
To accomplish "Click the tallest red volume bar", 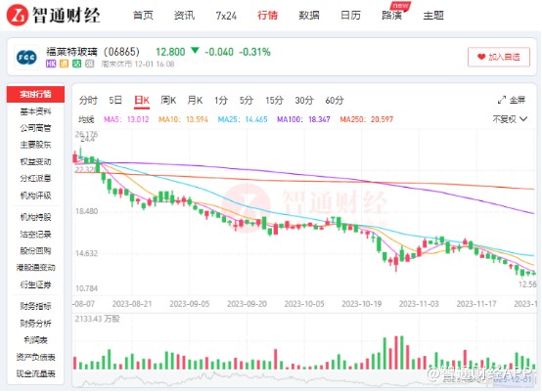I will (x=396, y=353).
